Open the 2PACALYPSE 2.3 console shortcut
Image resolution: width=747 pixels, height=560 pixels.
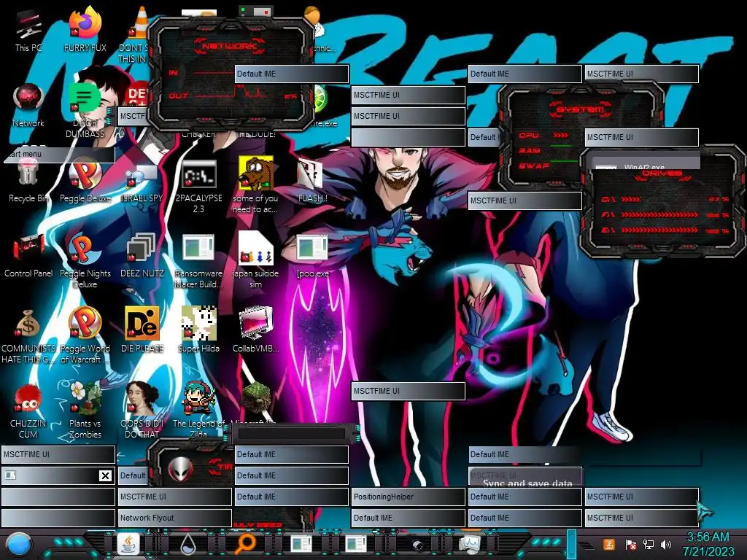(198, 183)
